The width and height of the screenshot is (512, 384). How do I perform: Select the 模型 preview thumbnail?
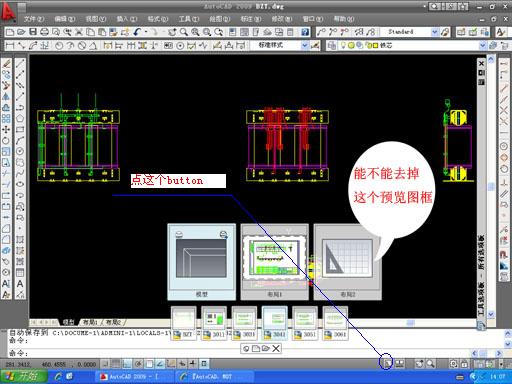click(x=201, y=262)
